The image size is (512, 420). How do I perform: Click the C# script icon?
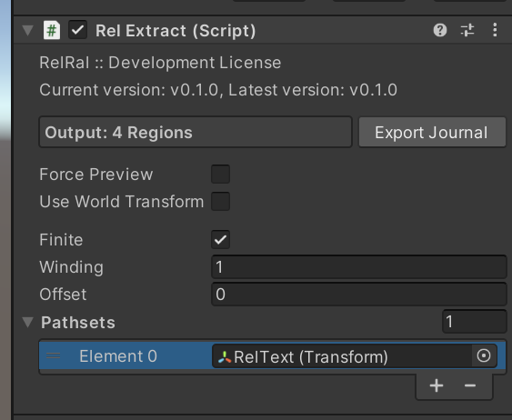click(52, 30)
